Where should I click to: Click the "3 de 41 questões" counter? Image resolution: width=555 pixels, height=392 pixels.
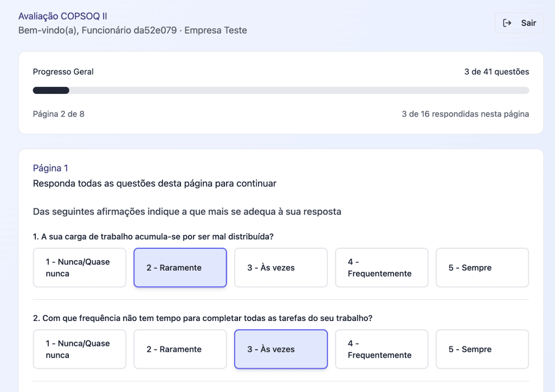pyautogui.click(x=496, y=71)
